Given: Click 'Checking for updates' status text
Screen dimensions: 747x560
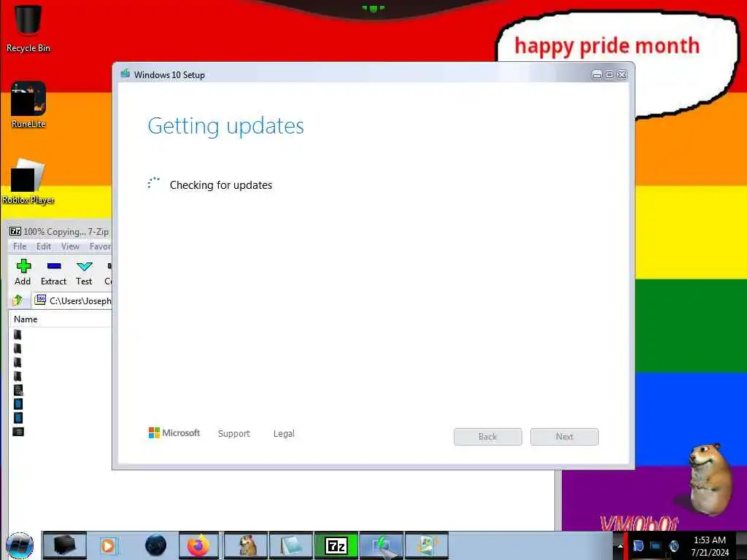Looking at the screenshot, I should point(221,185).
